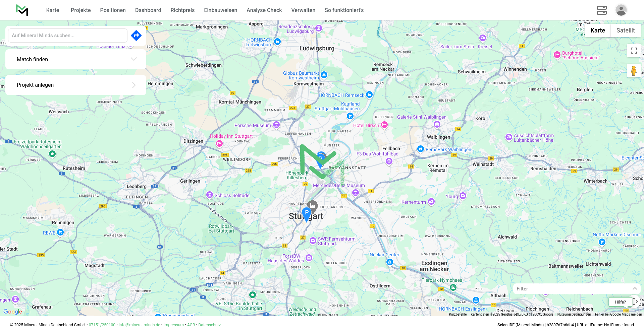This screenshot has height=333, width=644.
Task: Select the Street View pegman
Action: [x=634, y=71]
